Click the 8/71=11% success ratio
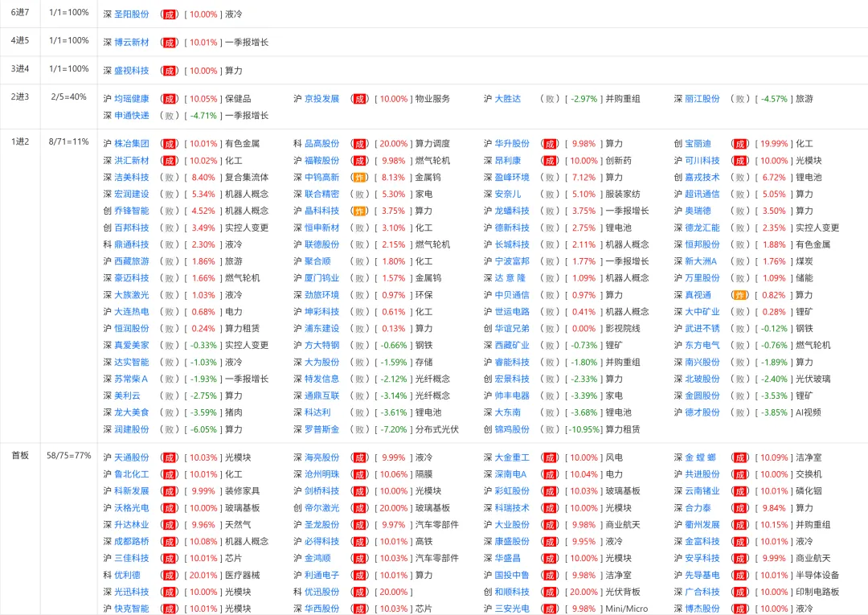The height and width of the screenshot is (615, 868). click(68, 141)
